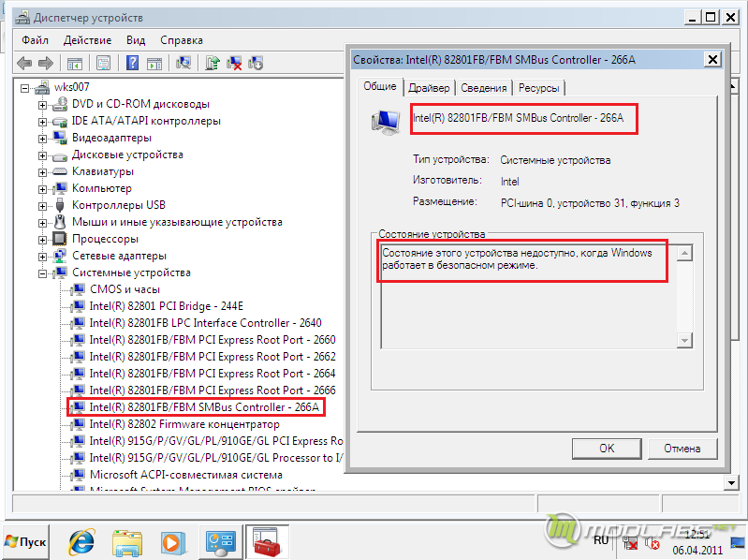The image size is (748, 560).
Task: Open the Вид menu
Action: point(136,40)
